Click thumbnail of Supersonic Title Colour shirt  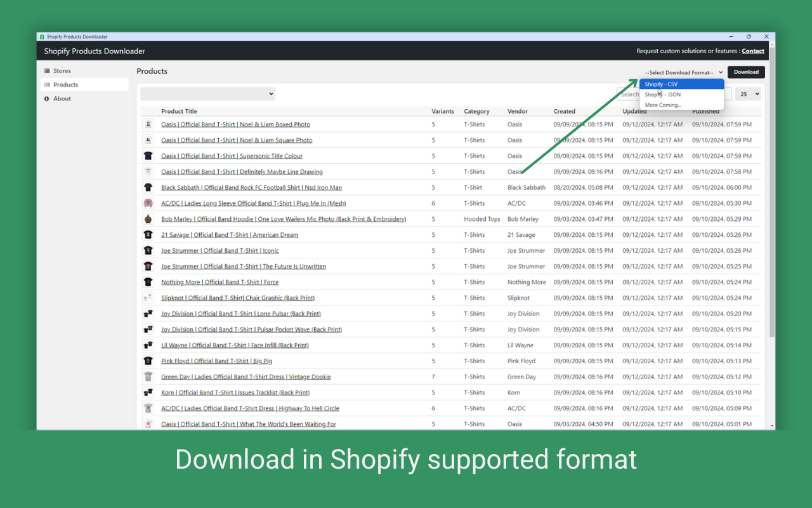click(148, 156)
